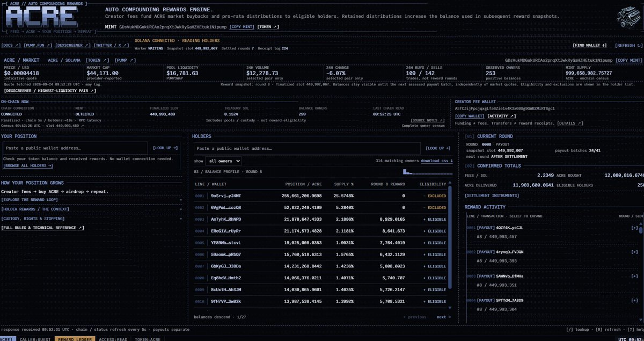Open PUMP link in ACRE / MARKET row
Viewport: 644px width, 341px height.
[x=125, y=60]
